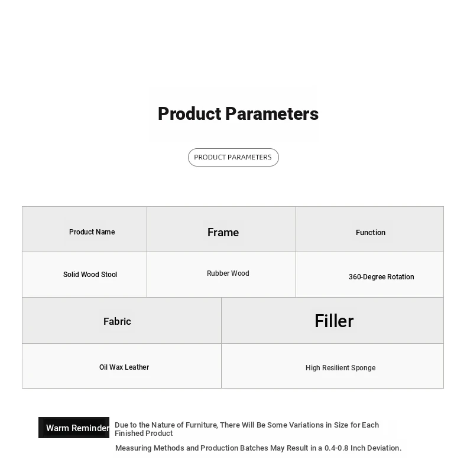Click the black Warm Reminder badge
The image size is (467, 476).
click(74, 428)
